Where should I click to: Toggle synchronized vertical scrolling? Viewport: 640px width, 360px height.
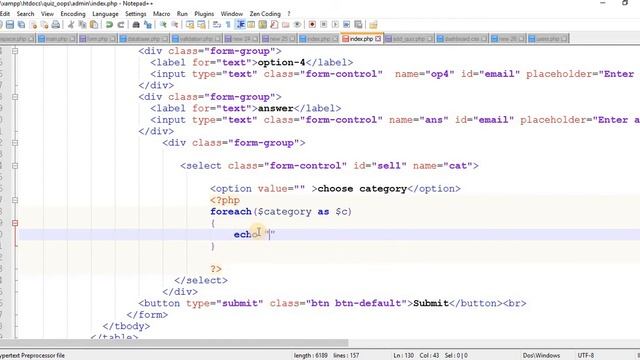coord(190,24)
